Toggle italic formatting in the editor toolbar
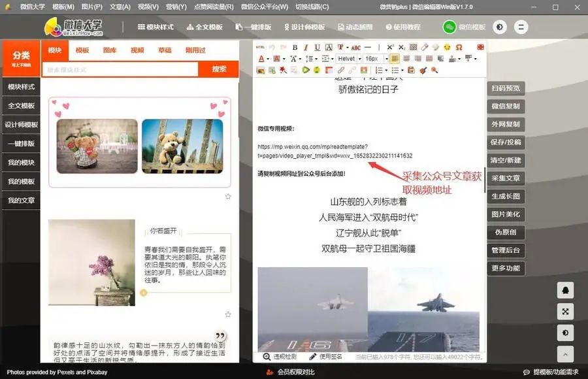The height and width of the screenshot is (379, 588). click(306, 47)
